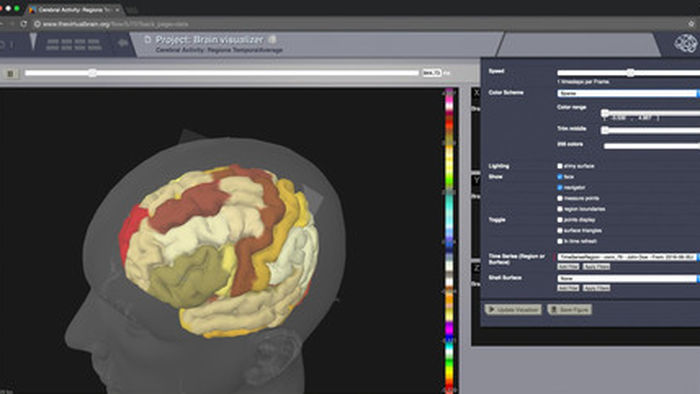This screenshot has width=700, height=394.
Task: Adjust the Speed slider handle
Action: click(x=630, y=73)
